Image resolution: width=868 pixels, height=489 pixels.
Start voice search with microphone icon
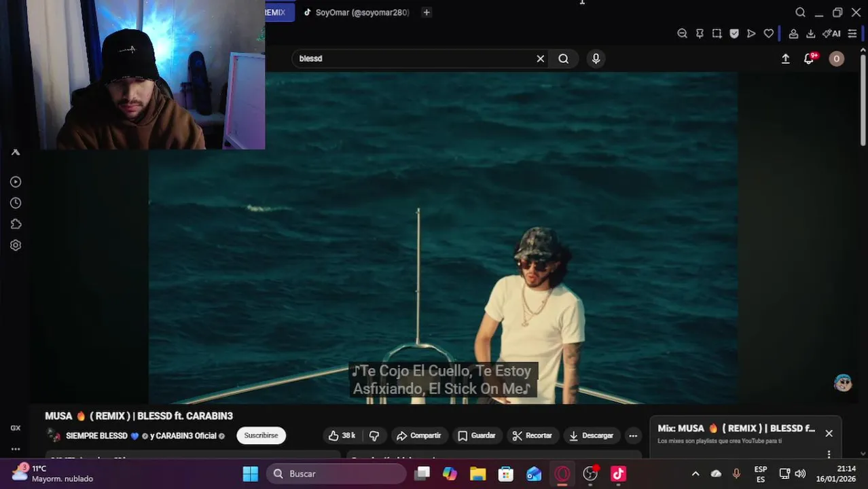(x=596, y=58)
